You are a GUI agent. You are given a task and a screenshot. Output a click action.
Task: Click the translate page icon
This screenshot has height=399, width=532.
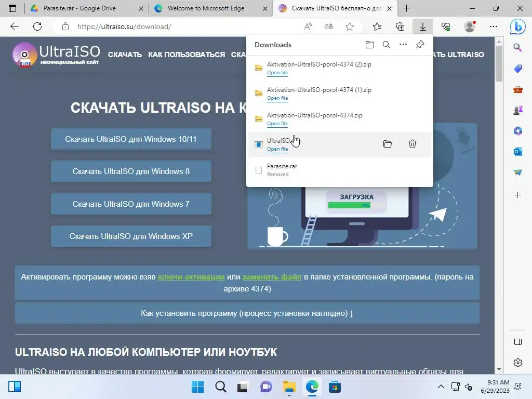click(329, 26)
